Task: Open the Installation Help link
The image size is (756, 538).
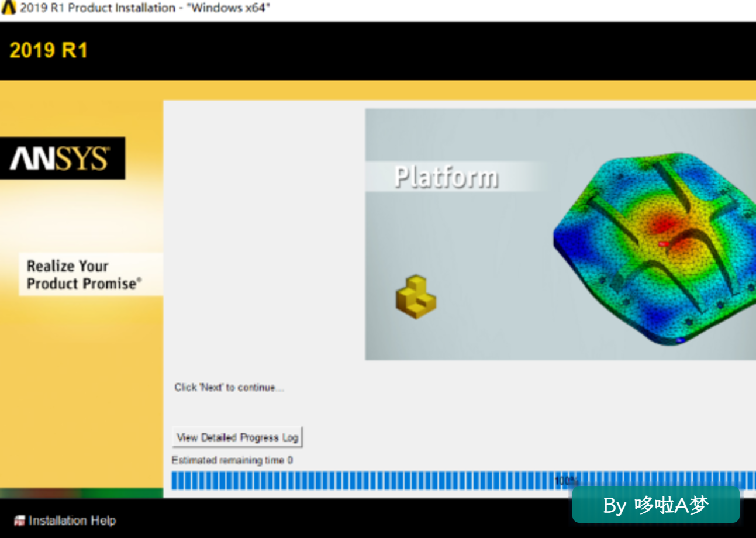Action: [65, 520]
